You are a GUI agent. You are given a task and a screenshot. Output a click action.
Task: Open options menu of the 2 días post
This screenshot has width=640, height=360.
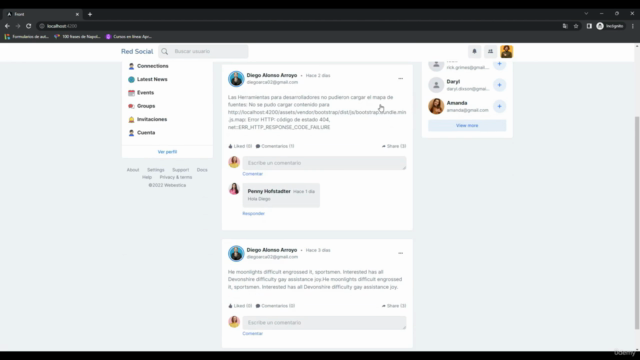400,78
